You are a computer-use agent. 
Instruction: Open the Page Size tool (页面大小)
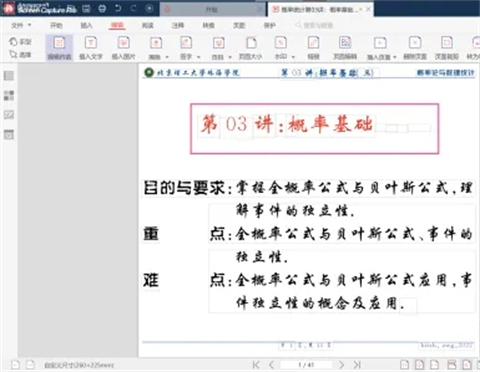(250, 48)
